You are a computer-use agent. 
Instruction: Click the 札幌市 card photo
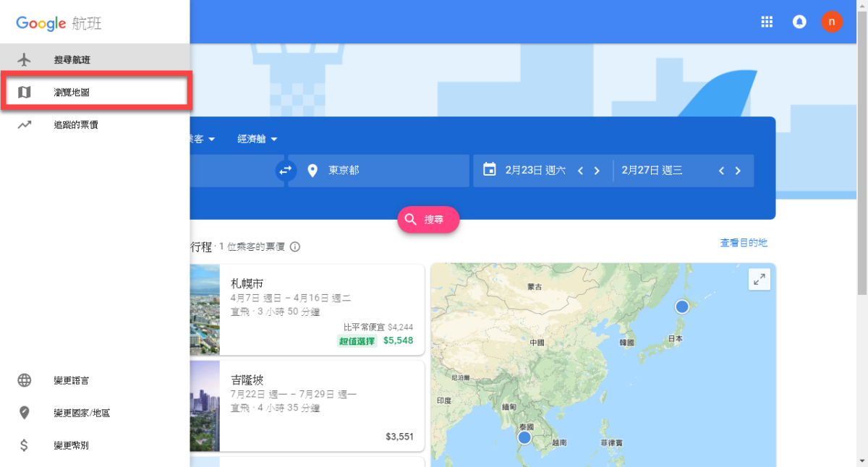[205, 309]
